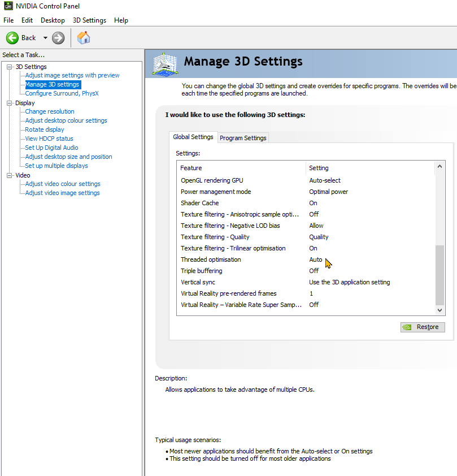Select the OpenGL rendering GPU row
The width and height of the screenshot is (457, 476).
point(306,180)
